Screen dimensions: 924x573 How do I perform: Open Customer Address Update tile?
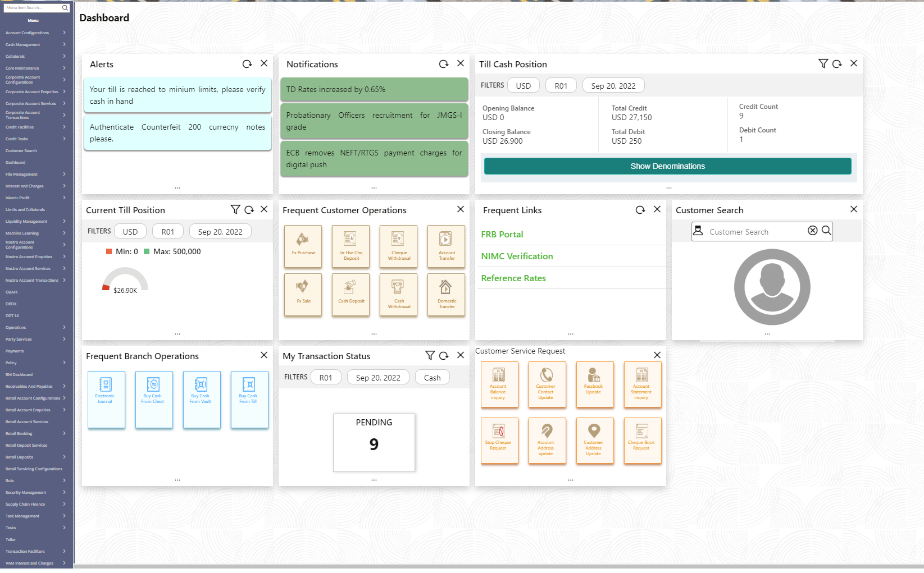click(595, 441)
